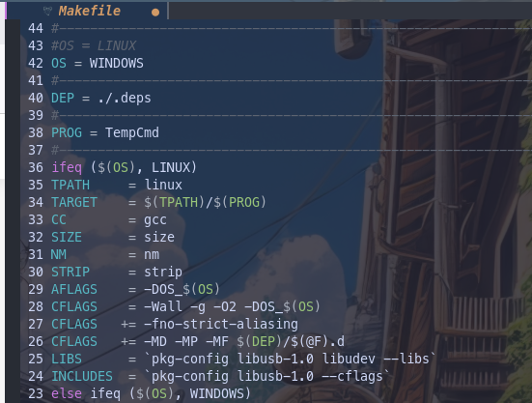Click the 'ifeq' keyword on LINUX line
532x403 pixels.
[x=67, y=167]
